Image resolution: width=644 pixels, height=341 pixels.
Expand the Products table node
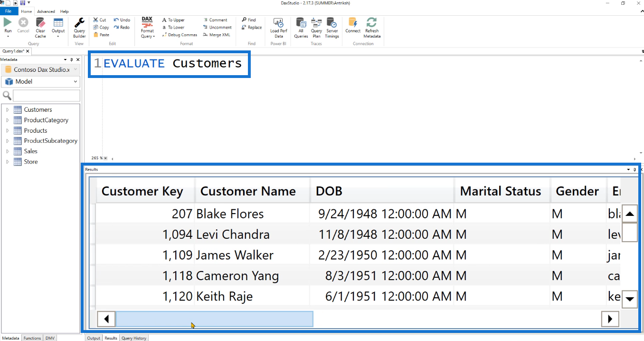point(8,130)
